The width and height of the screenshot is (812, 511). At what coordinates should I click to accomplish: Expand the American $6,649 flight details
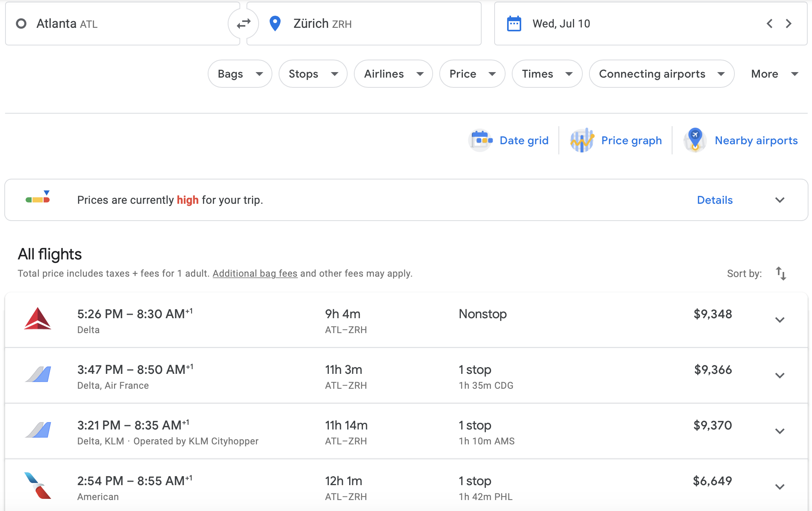[779, 487]
